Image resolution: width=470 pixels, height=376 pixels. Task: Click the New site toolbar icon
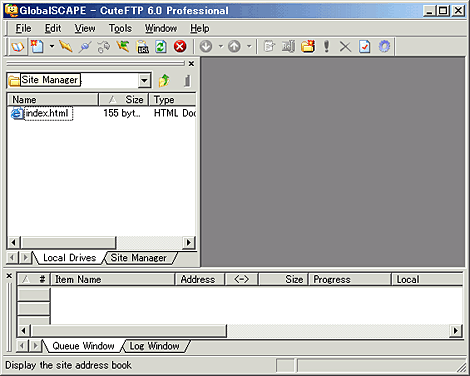pyautogui.click(x=37, y=47)
